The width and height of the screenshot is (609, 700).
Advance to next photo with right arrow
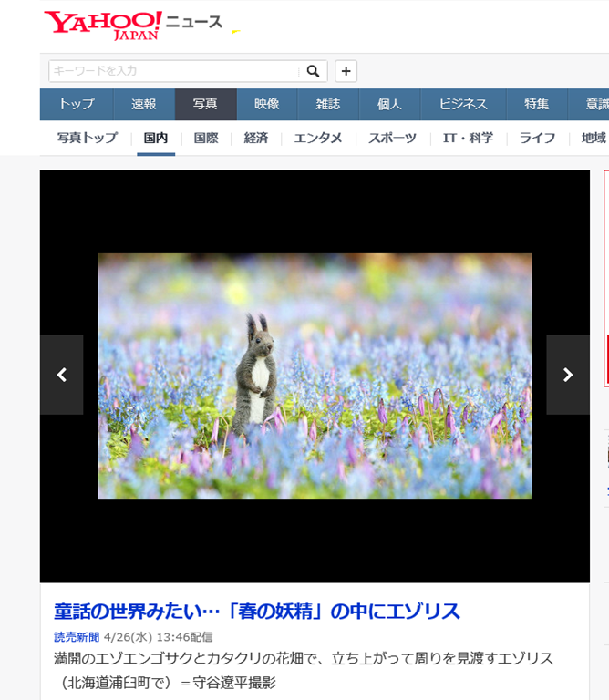click(567, 375)
